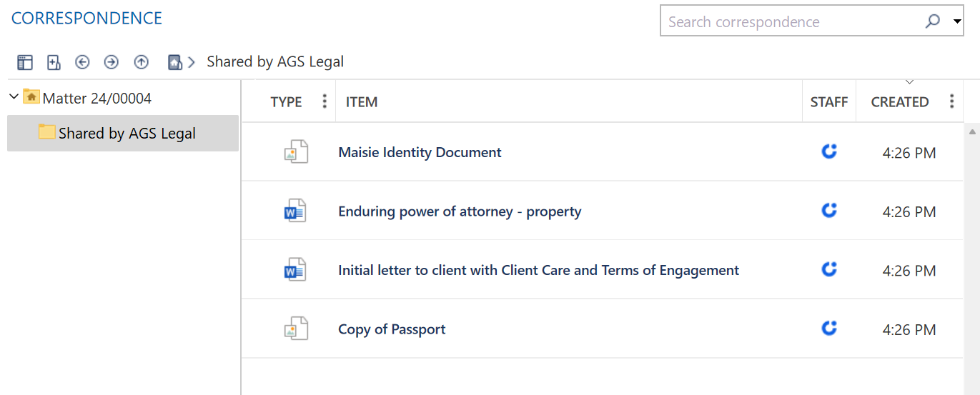The height and width of the screenshot is (395, 980).
Task: Click staff icon for Maisie Identity Document
Action: 829,151
